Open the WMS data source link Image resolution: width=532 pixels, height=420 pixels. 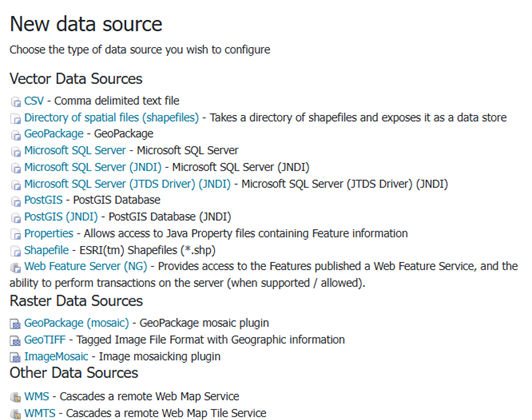[37, 396]
